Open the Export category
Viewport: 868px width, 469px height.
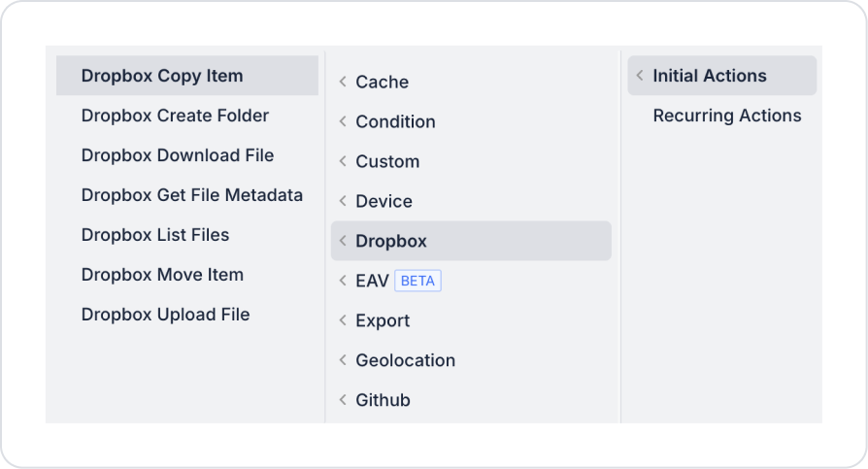pyautogui.click(x=471, y=320)
